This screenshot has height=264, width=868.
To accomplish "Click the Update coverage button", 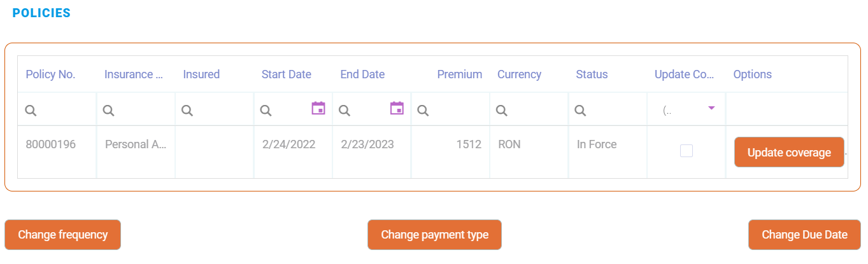I will point(789,153).
